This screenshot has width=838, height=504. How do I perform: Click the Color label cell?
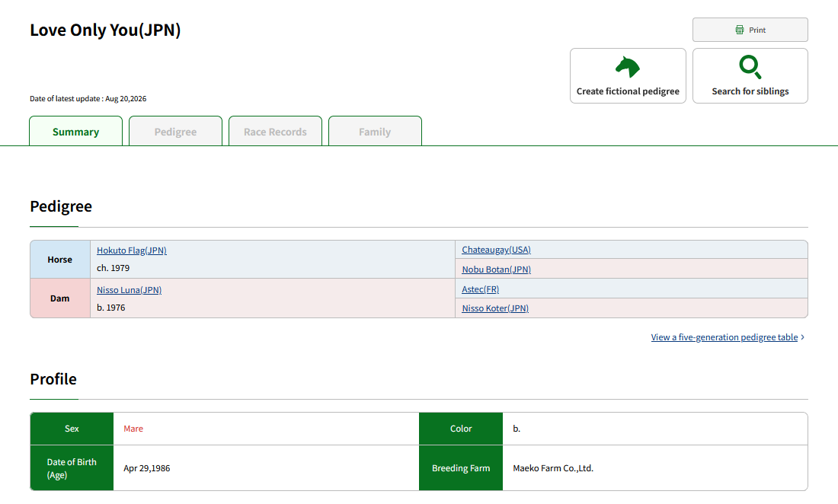point(461,429)
